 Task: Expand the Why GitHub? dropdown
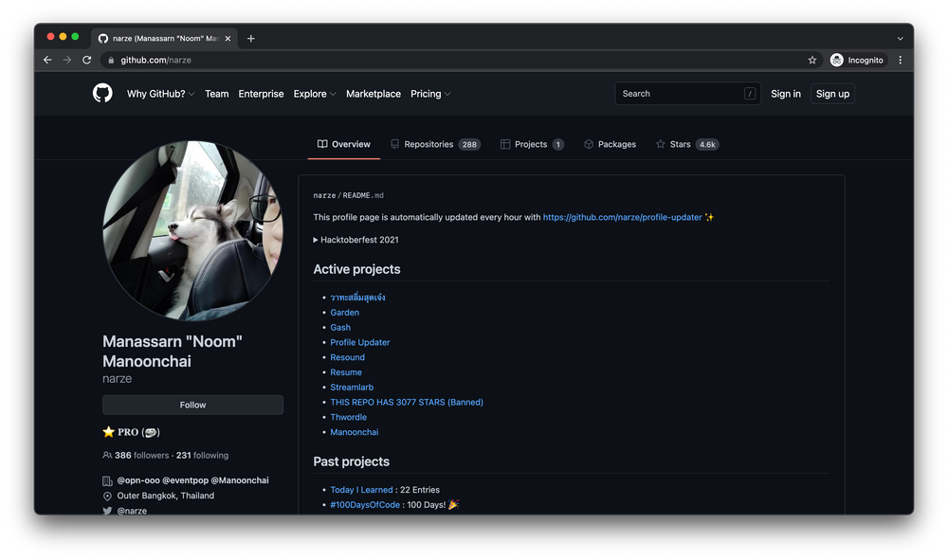tap(160, 93)
